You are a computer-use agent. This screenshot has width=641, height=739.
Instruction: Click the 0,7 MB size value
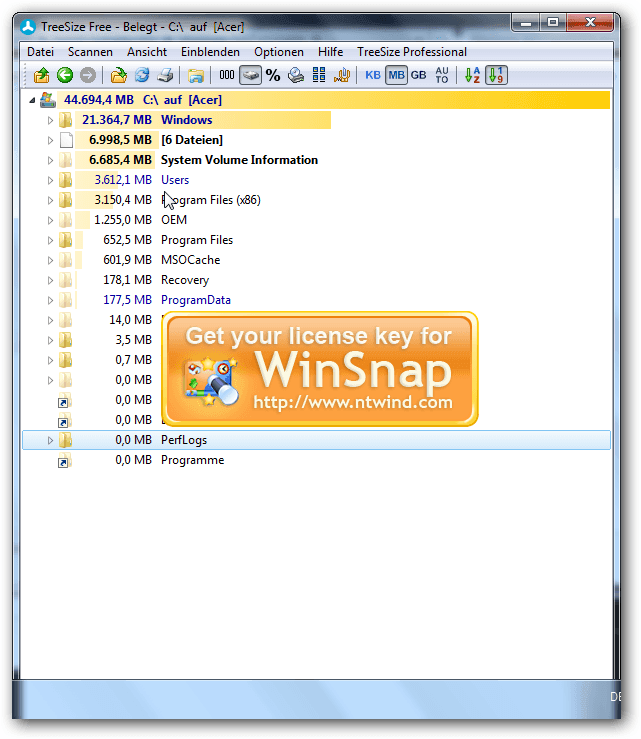(133, 360)
